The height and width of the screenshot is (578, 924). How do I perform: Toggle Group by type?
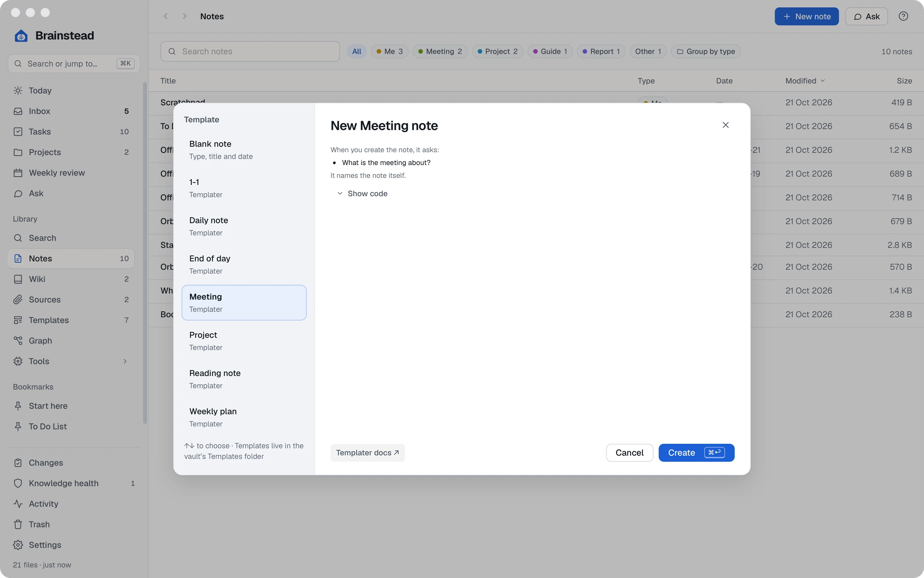[x=706, y=52]
